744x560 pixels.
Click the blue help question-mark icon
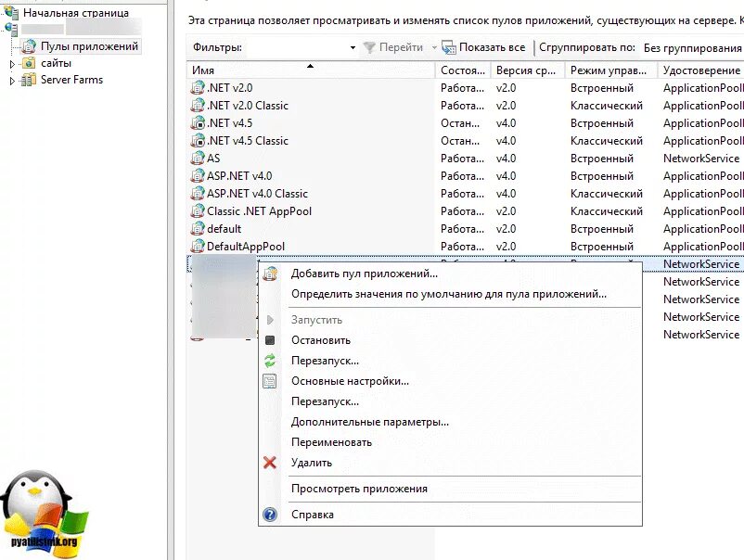[x=270, y=514]
